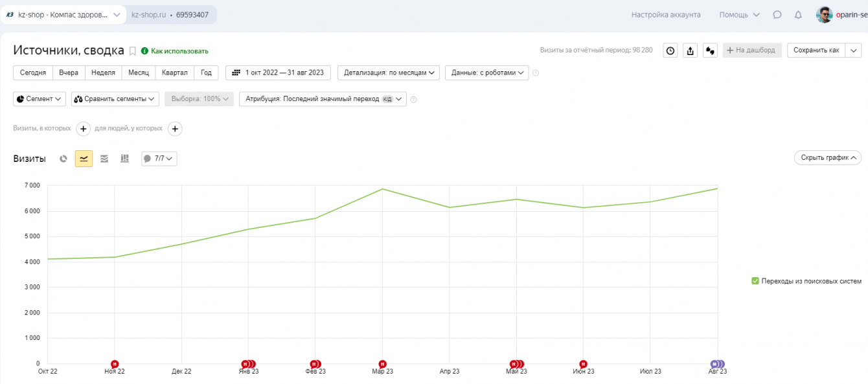This screenshot has width=868, height=384.
Task: Open the date range picker field
Action: pos(279,73)
